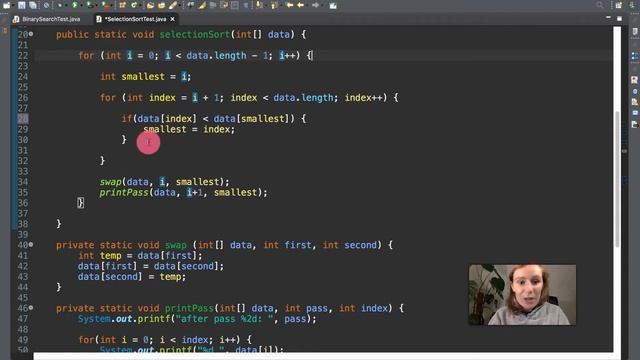Jump to Last Edit Location arrow icon
This screenshot has width=640, height=360.
289,5
